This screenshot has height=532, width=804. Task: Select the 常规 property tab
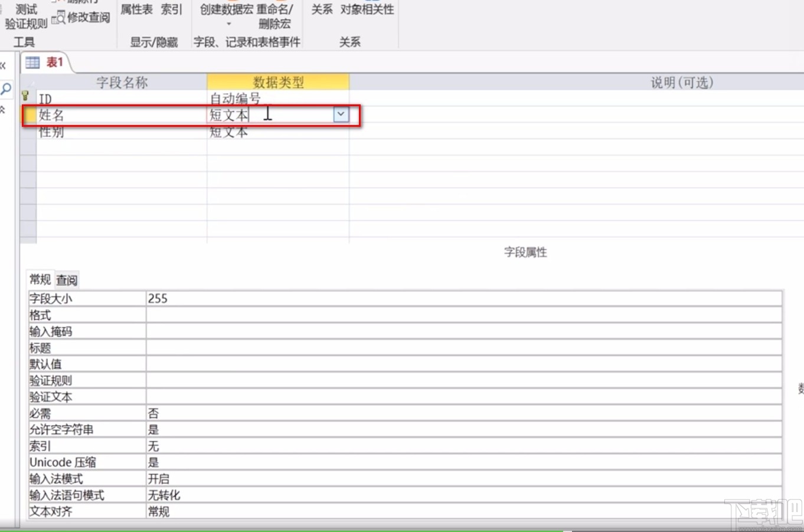pos(39,280)
